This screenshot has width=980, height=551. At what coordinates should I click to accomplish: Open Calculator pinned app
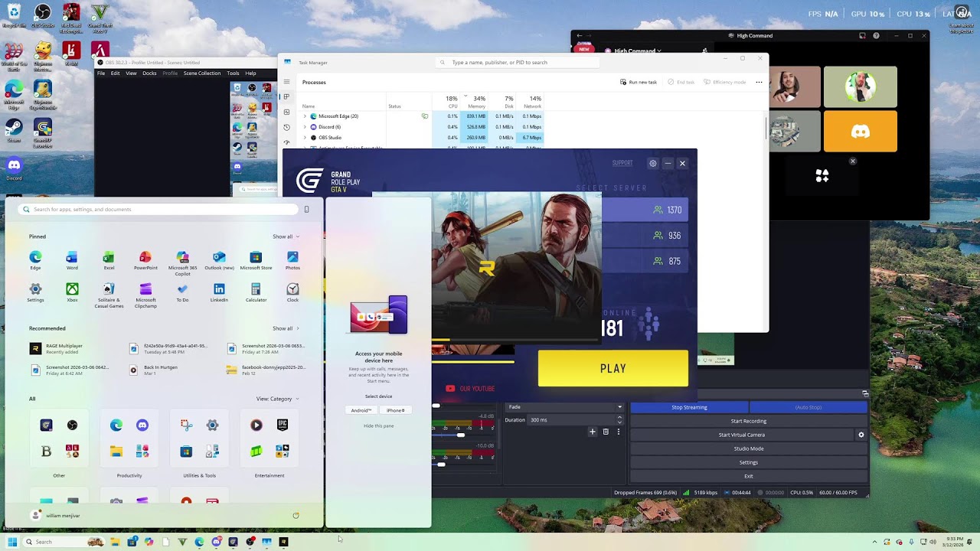tap(256, 292)
